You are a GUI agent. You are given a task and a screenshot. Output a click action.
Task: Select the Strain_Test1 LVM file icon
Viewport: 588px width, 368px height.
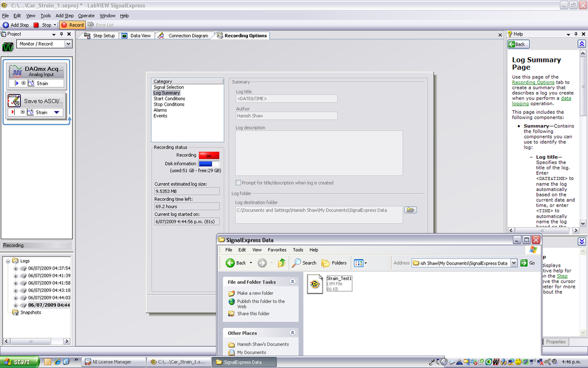[x=315, y=284]
